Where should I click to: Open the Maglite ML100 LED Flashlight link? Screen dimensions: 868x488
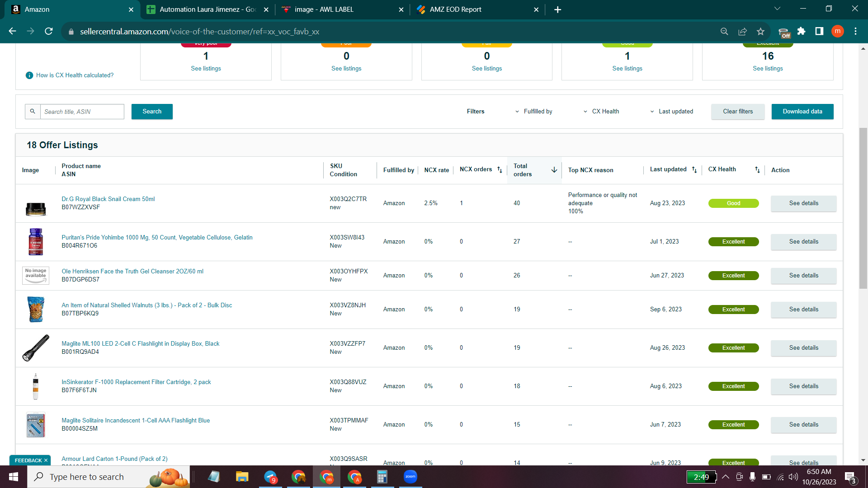[141, 344]
